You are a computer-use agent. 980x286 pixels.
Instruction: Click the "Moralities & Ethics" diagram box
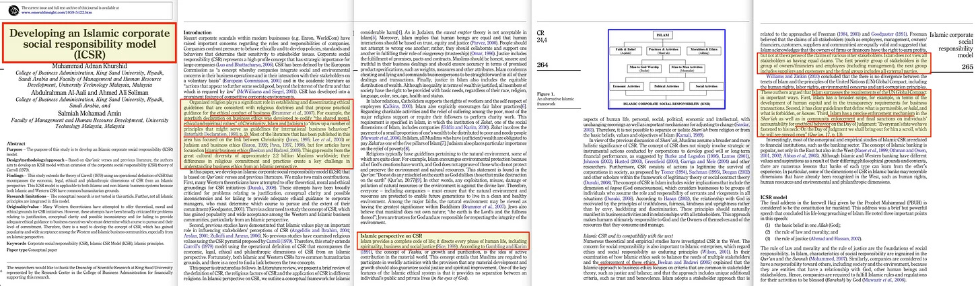pyautogui.click(x=704, y=50)
